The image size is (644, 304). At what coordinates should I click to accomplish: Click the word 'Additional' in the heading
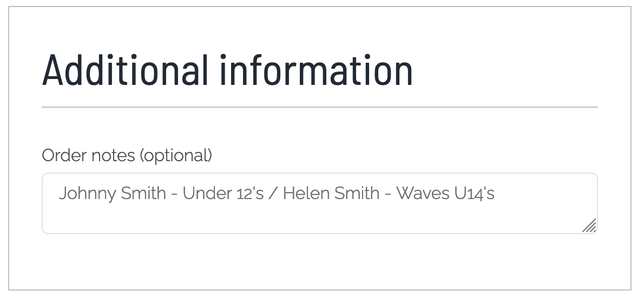(x=125, y=70)
